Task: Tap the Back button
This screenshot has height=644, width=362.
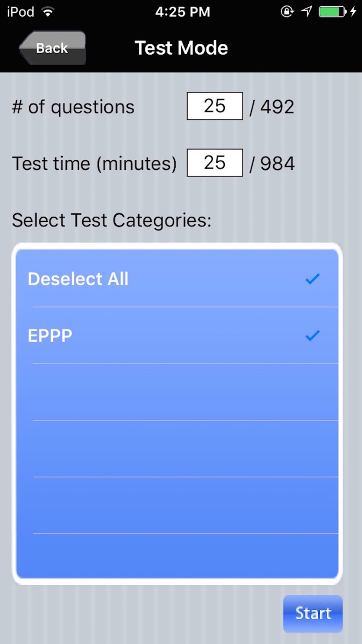Action: [52, 48]
